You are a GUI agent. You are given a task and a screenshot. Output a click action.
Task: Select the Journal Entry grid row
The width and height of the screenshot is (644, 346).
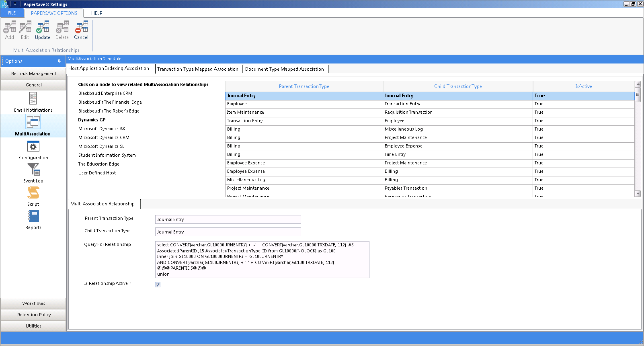coord(430,96)
